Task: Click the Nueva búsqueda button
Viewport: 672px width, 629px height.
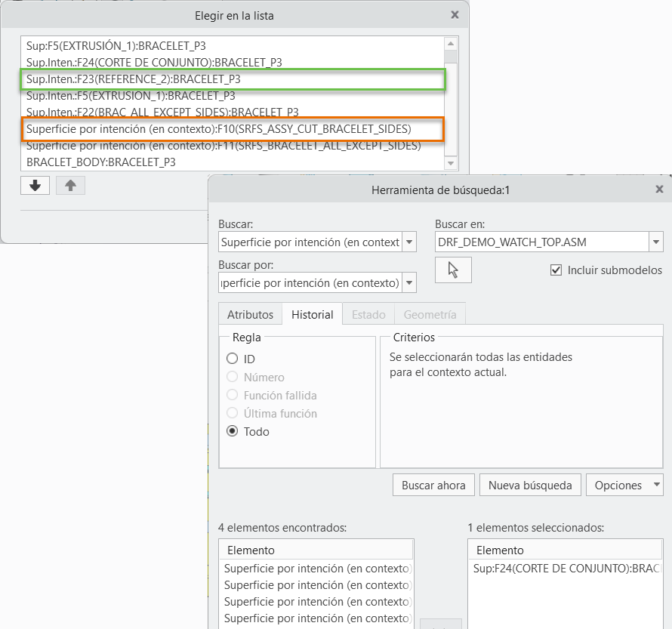Action: click(530, 485)
